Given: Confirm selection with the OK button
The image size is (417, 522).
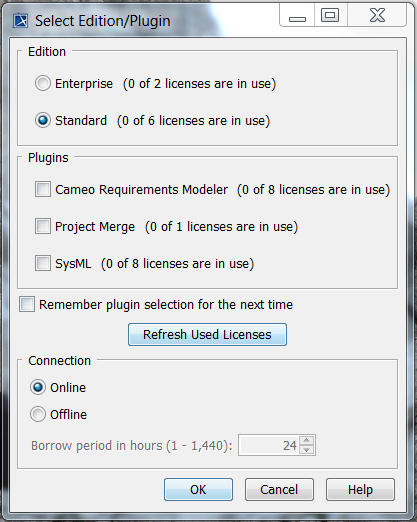Looking at the screenshot, I should [198, 489].
